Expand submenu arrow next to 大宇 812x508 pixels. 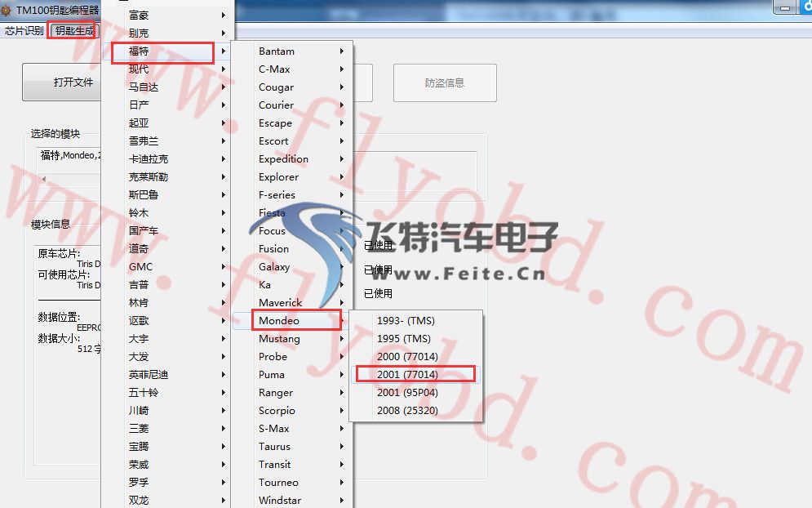pyautogui.click(x=223, y=338)
